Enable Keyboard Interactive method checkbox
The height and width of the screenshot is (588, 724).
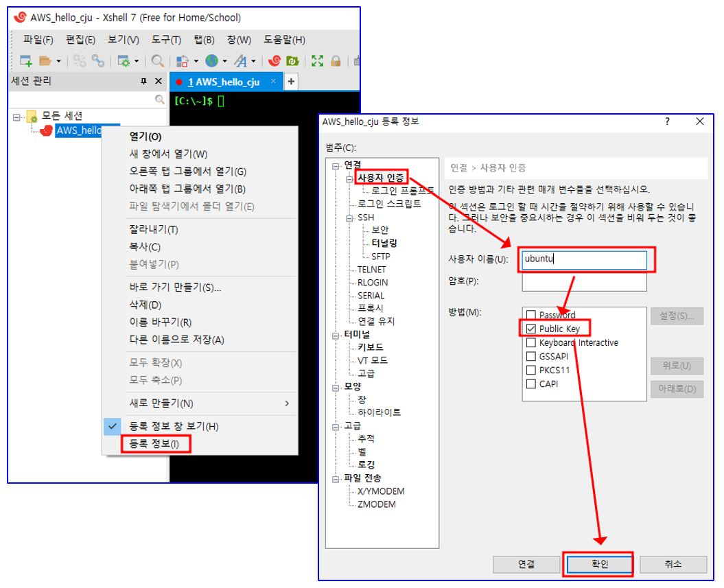click(x=531, y=342)
